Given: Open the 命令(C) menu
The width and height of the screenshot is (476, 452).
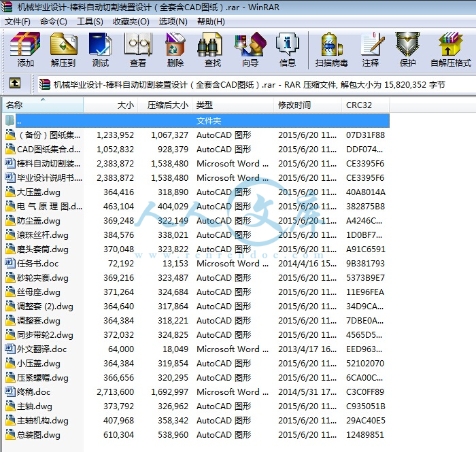Looking at the screenshot, I should tap(54, 22).
